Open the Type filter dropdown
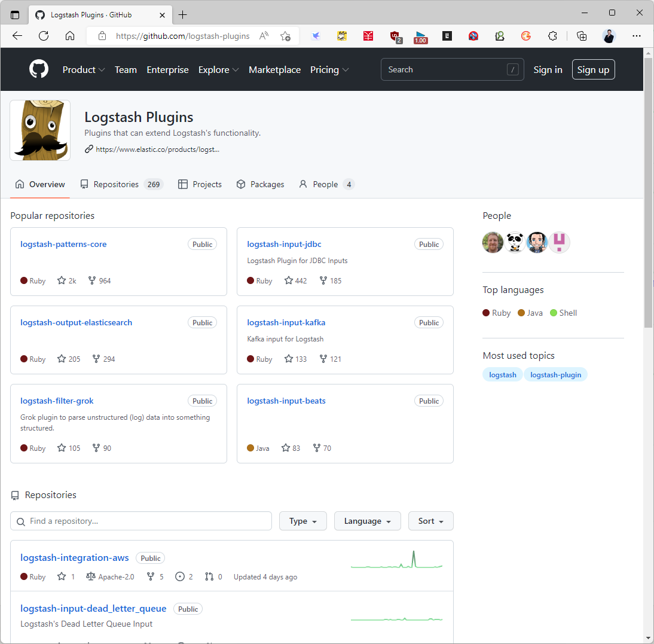 click(303, 521)
